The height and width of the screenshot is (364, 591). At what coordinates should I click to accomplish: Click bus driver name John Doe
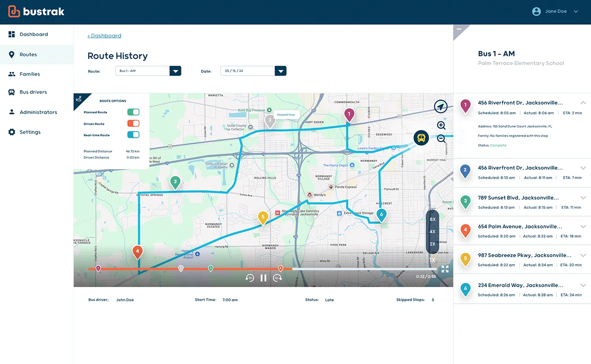coord(125,300)
